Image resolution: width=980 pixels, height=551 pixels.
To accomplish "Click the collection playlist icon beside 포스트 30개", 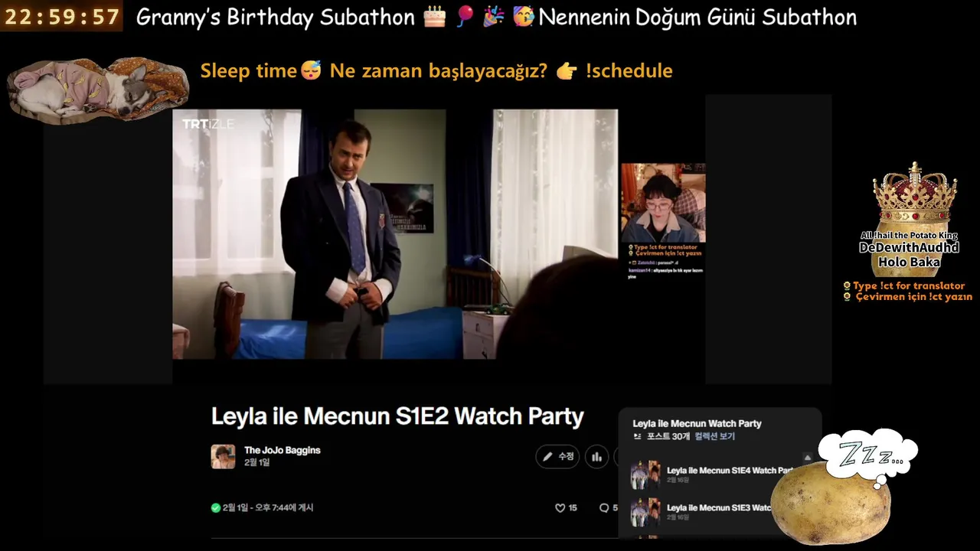I will pyautogui.click(x=637, y=436).
